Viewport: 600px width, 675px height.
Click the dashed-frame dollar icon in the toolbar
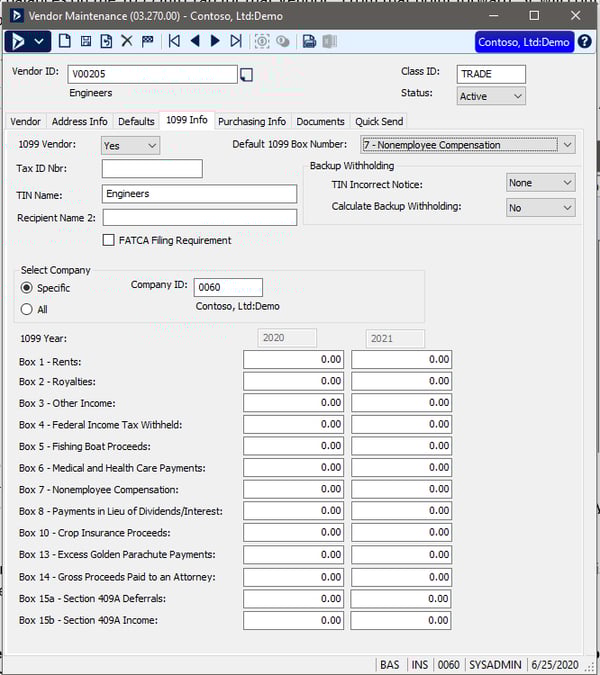click(x=262, y=41)
